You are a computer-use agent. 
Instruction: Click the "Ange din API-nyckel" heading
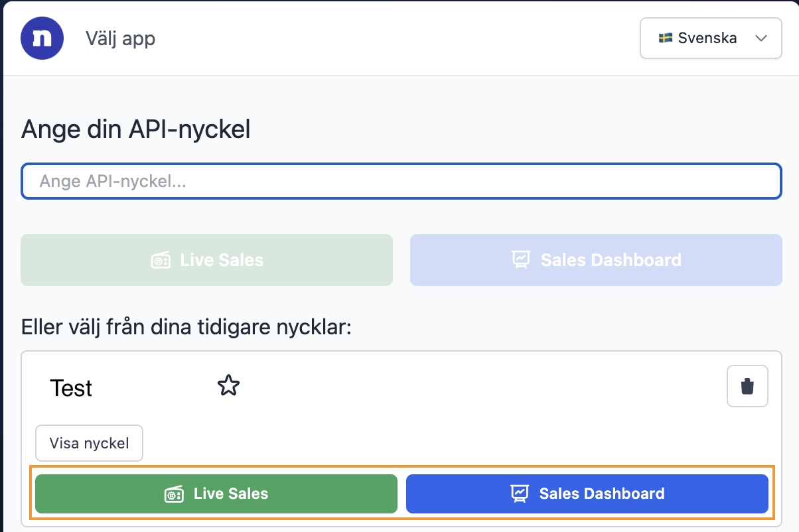136,129
